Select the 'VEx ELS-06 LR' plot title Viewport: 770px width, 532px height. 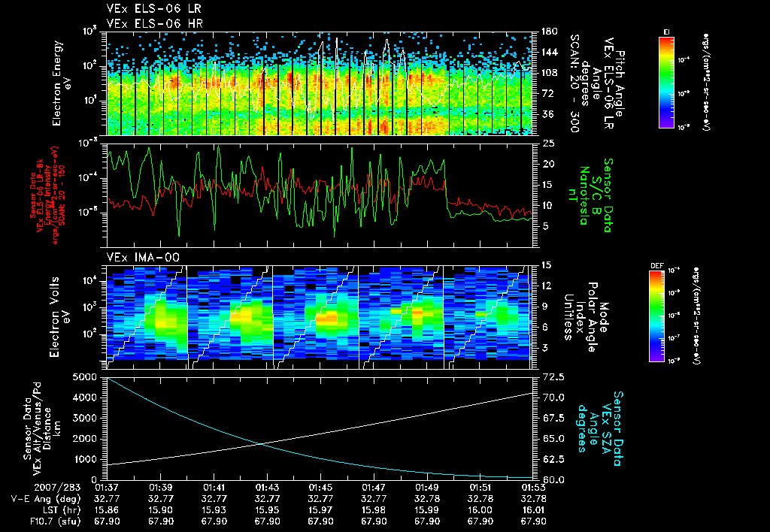(153, 9)
